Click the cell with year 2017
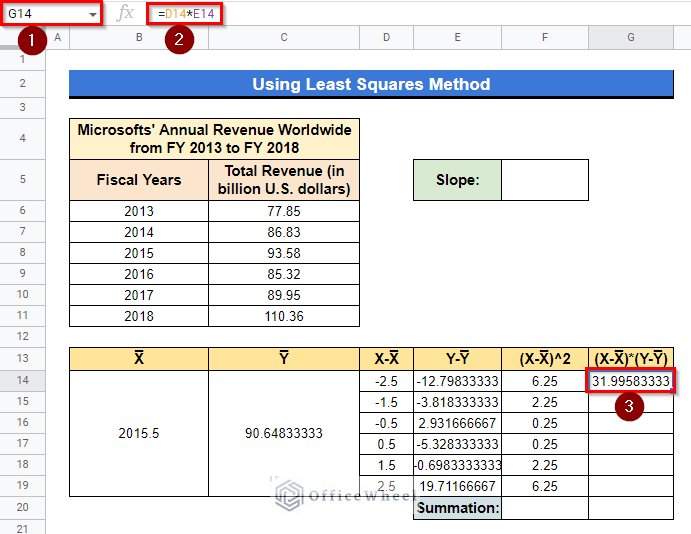This screenshot has width=691, height=534. (139, 295)
